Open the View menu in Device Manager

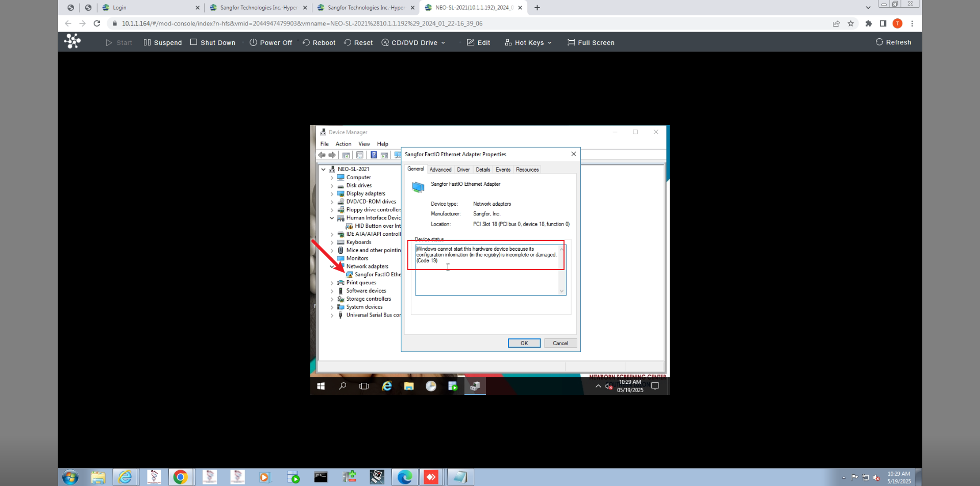pyautogui.click(x=364, y=144)
